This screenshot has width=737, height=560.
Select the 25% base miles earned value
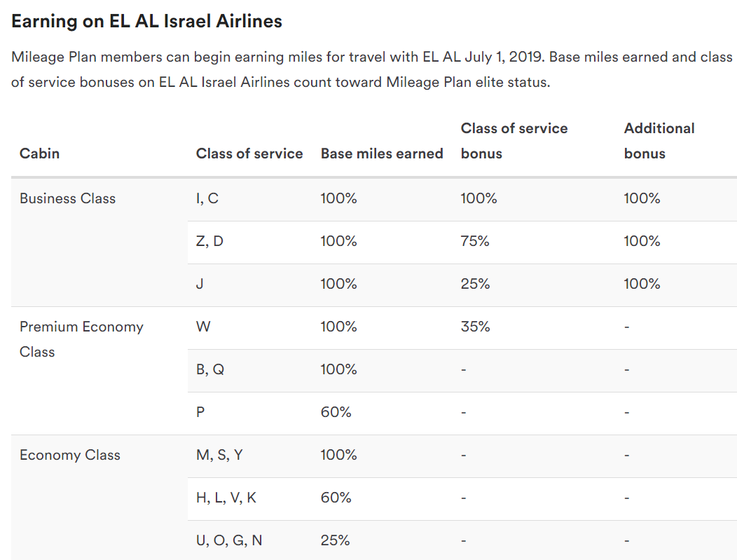[335, 540]
